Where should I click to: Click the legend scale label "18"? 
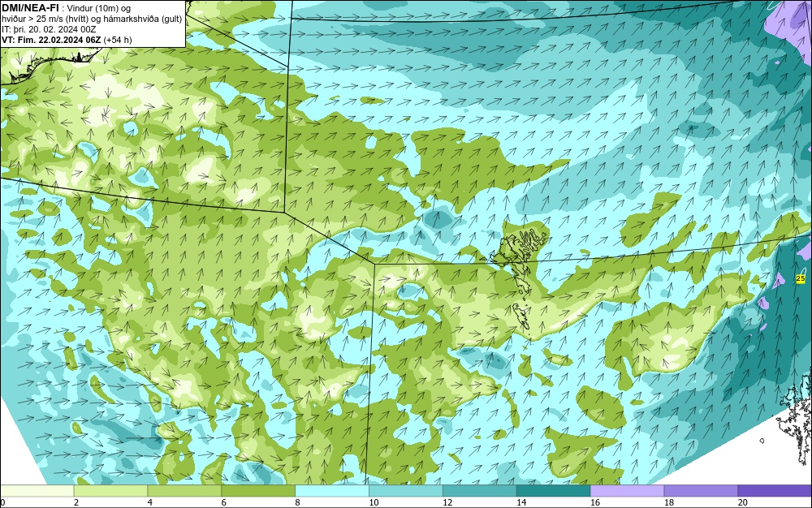coord(669,503)
